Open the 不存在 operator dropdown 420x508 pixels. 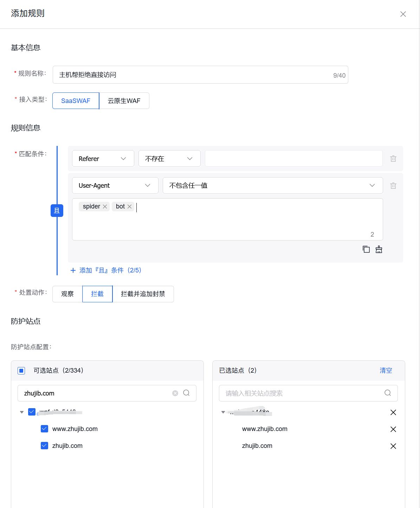pos(169,159)
